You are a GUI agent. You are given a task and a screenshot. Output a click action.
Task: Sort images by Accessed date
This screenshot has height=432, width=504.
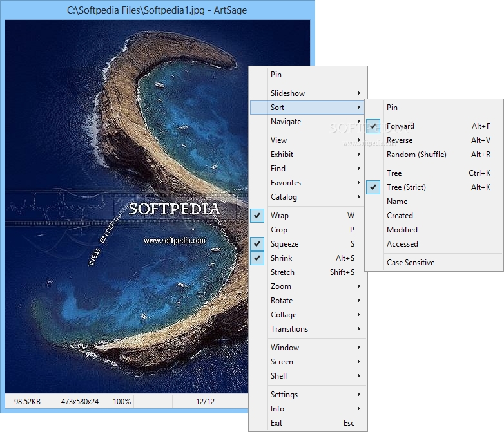tap(434, 244)
